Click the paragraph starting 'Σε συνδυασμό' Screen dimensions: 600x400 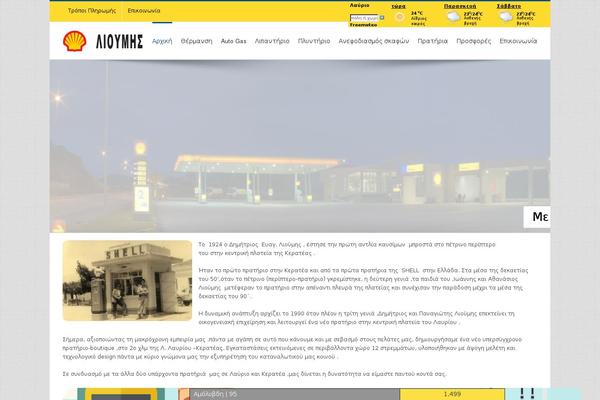coord(254,374)
